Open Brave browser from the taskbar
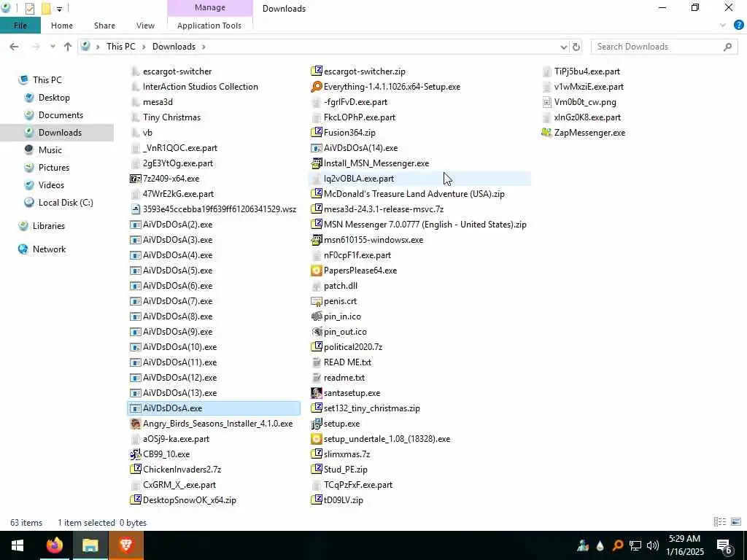The width and height of the screenshot is (747, 560). [x=125, y=545]
